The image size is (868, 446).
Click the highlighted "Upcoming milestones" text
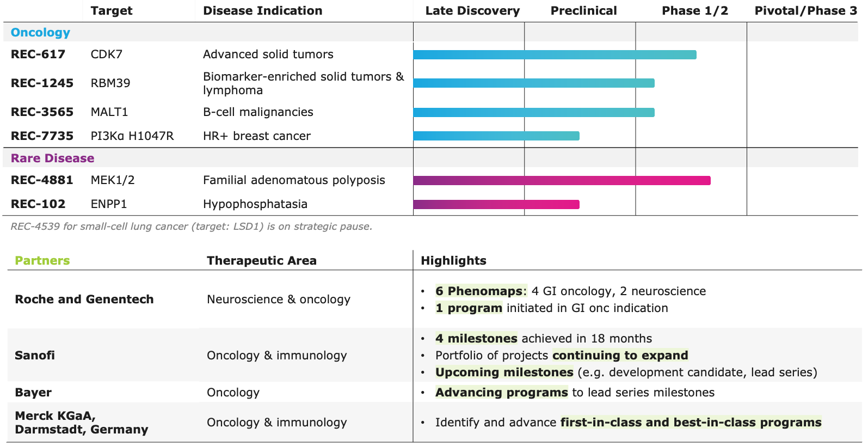[504, 372]
